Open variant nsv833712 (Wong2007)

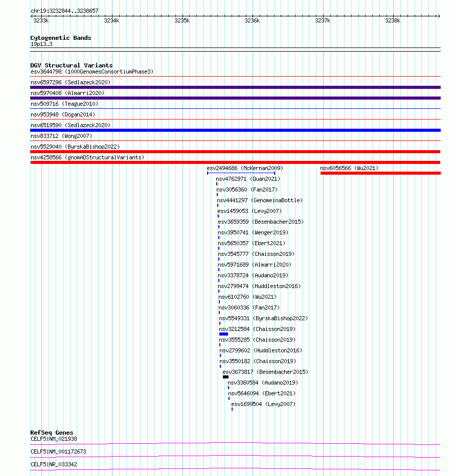click(61, 136)
